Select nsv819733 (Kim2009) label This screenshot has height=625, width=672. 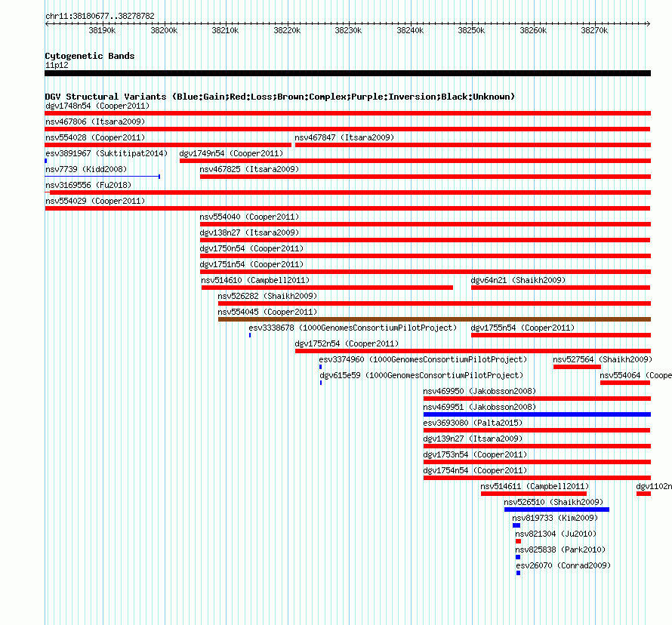555,518
